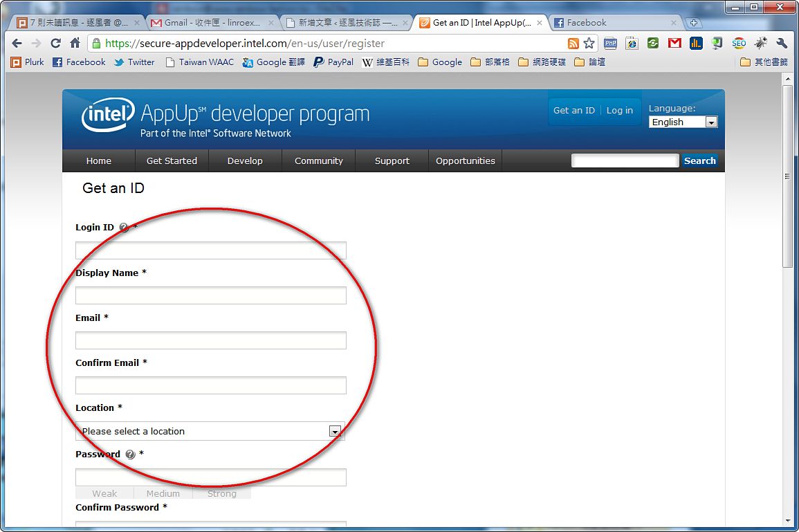Click the Get an ID header link
The width and height of the screenshot is (799, 532).
pos(573,111)
